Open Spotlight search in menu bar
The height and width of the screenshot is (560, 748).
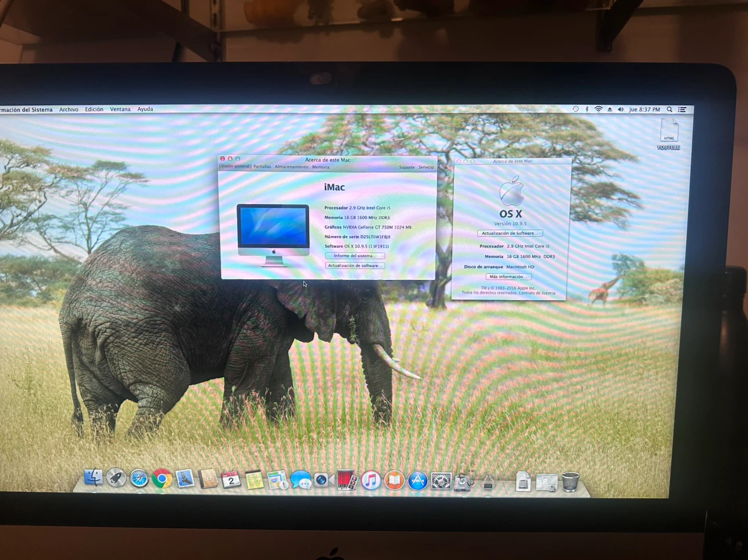tap(669, 109)
